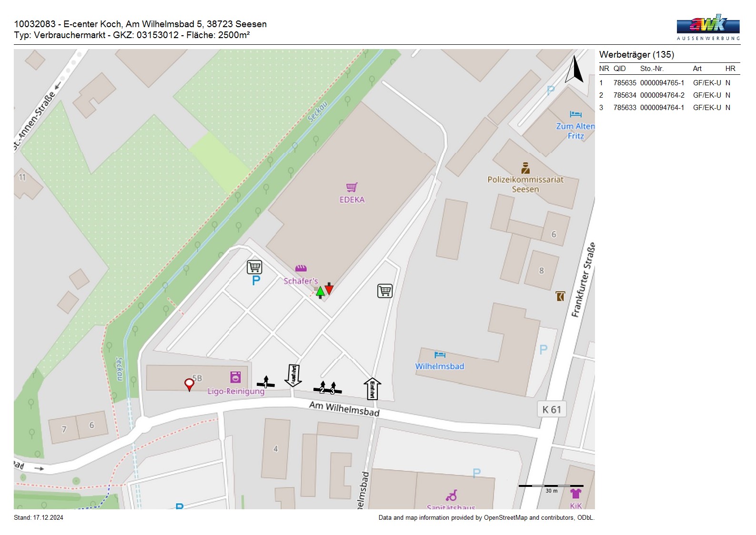Image resolution: width=756 pixels, height=535 pixels.
Task: Click the Werbeträger (135) heading
Action: click(636, 54)
